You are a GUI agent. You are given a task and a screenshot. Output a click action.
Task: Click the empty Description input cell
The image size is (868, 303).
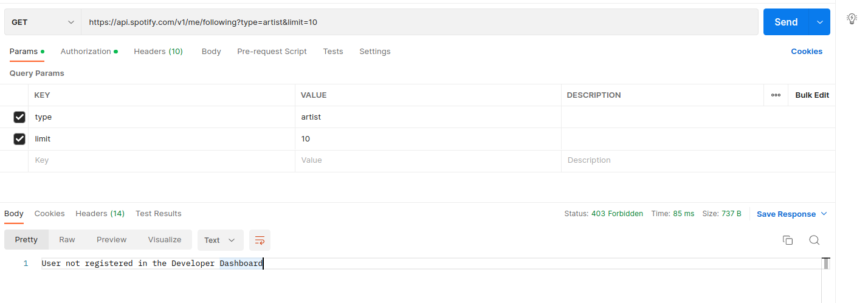(698, 161)
